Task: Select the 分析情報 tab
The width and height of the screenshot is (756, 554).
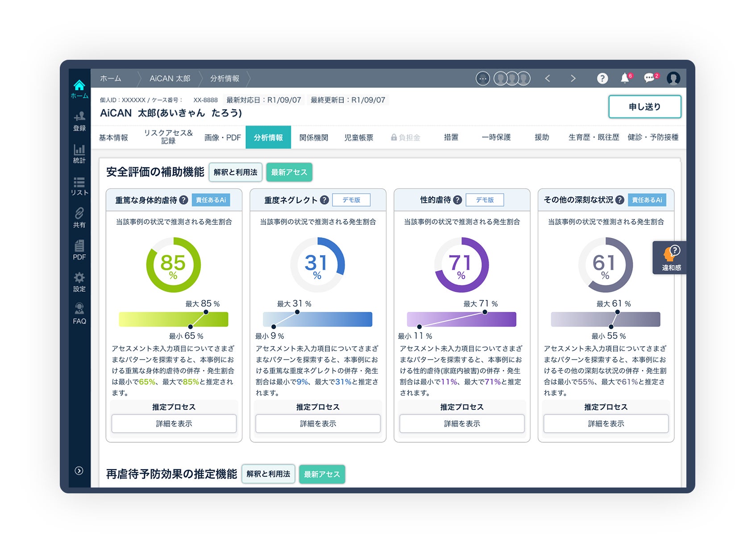Action: 268,137
